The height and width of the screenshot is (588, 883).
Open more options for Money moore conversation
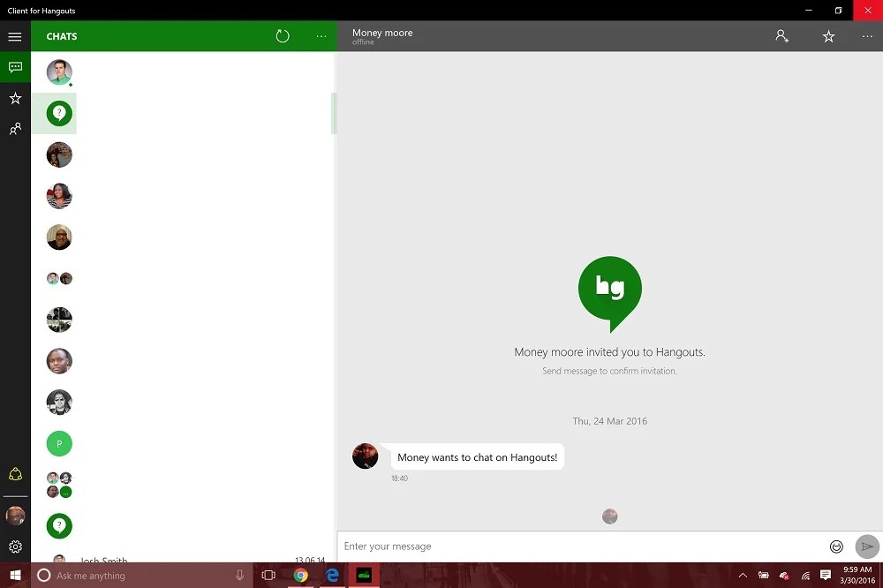pos(867,36)
